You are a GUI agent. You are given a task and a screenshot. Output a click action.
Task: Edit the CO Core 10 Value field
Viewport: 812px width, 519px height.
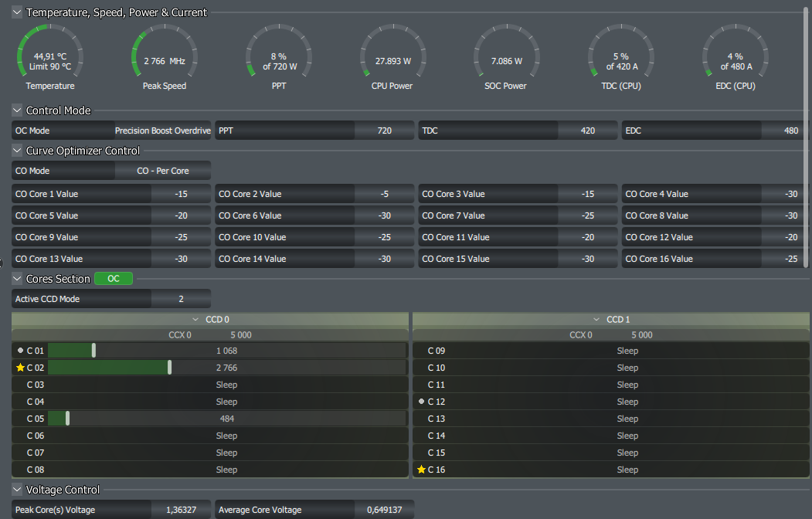click(x=384, y=238)
